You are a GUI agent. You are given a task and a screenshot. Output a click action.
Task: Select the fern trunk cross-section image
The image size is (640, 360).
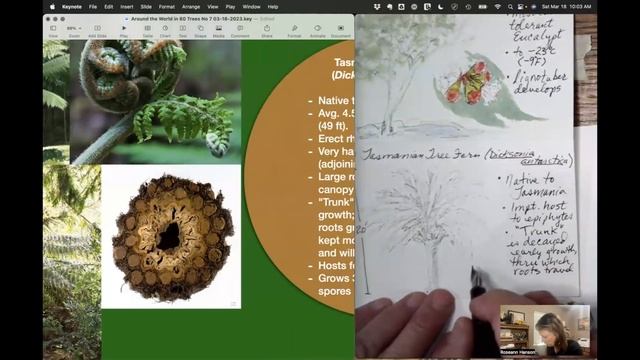pyautogui.click(x=171, y=237)
